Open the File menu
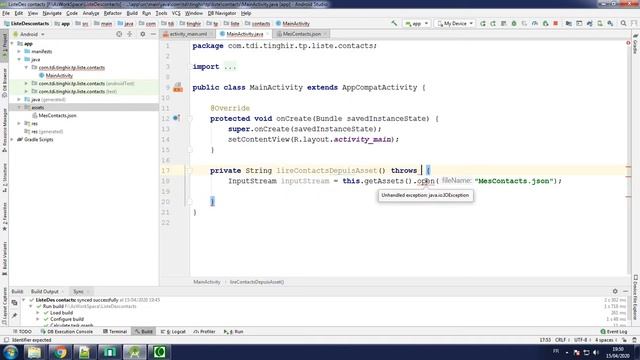Viewport: 640px width, 360px height. [6, 13]
